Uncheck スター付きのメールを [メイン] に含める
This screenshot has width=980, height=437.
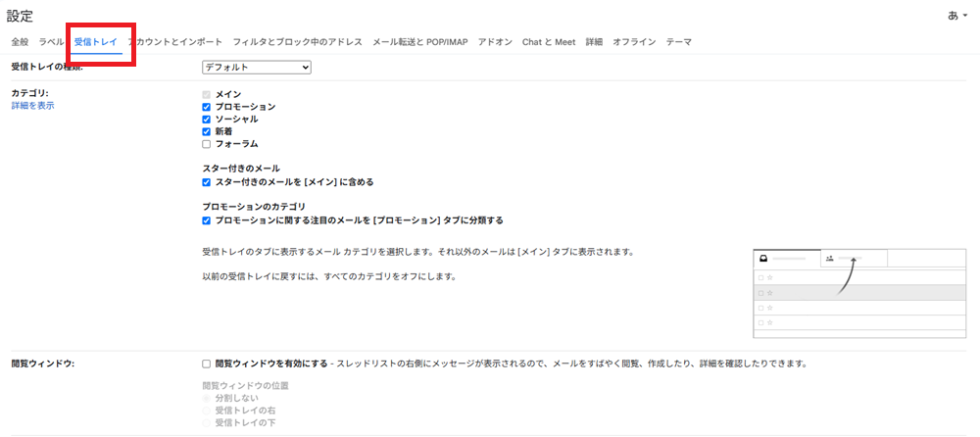click(207, 182)
